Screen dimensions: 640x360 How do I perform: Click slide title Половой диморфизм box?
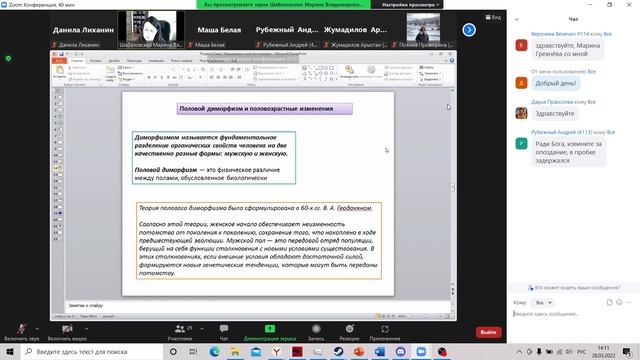264,109
